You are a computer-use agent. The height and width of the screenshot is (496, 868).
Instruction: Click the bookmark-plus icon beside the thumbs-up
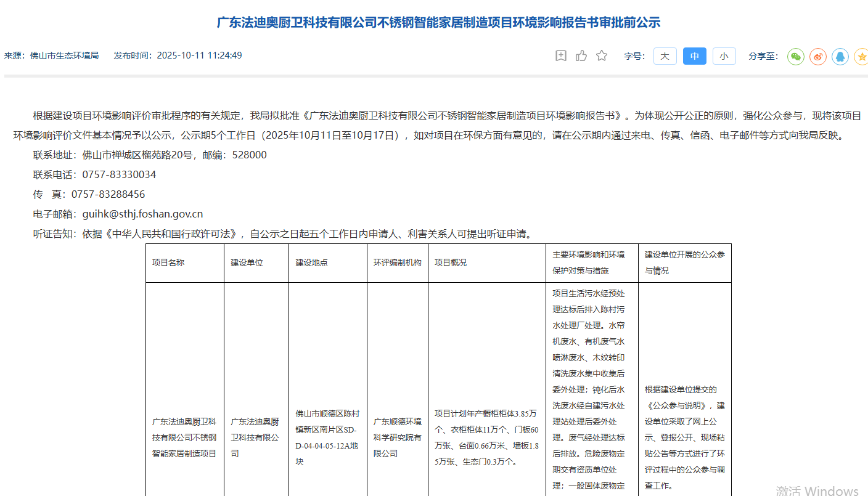tap(561, 56)
